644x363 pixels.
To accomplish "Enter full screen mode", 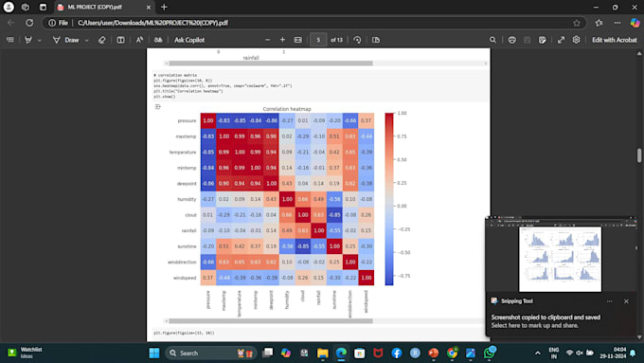I will pos(561,40).
